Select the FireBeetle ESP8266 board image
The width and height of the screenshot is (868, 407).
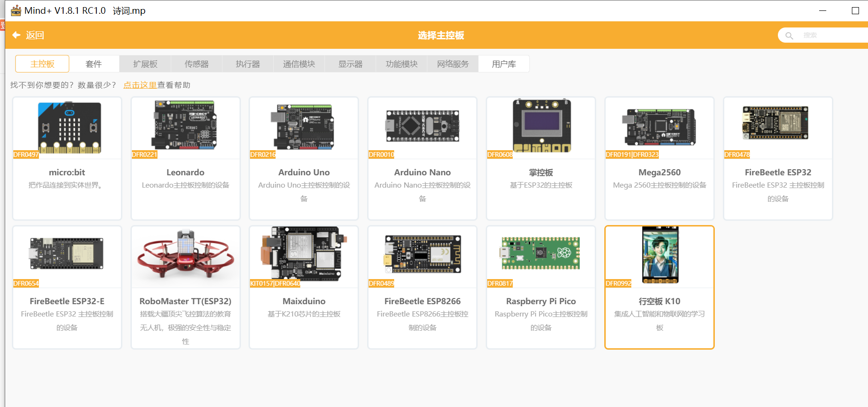(423, 254)
